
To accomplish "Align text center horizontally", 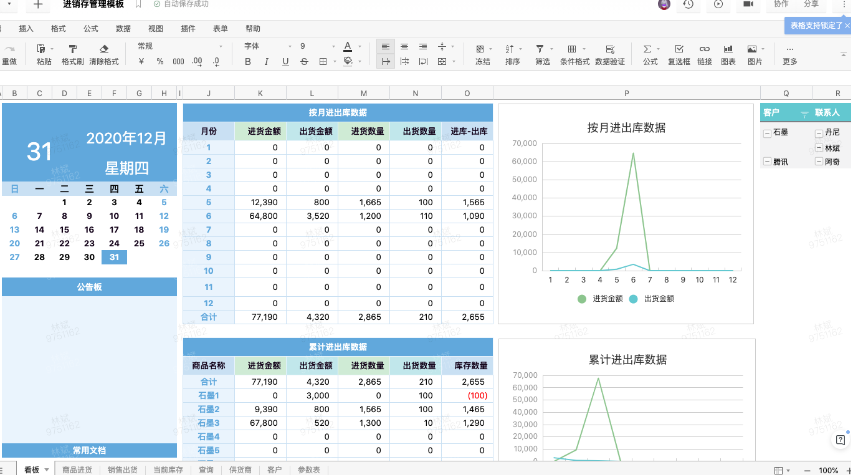I will pyautogui.click(x=404, y=47).
